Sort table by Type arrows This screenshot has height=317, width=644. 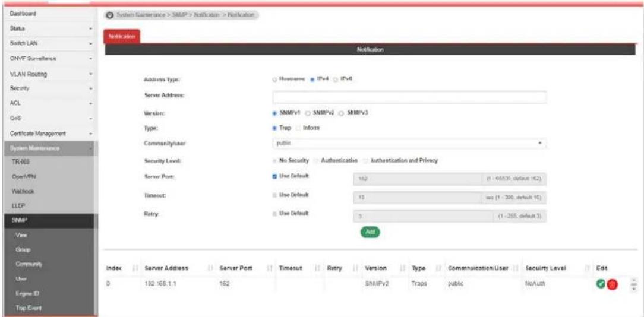[440, 268]
